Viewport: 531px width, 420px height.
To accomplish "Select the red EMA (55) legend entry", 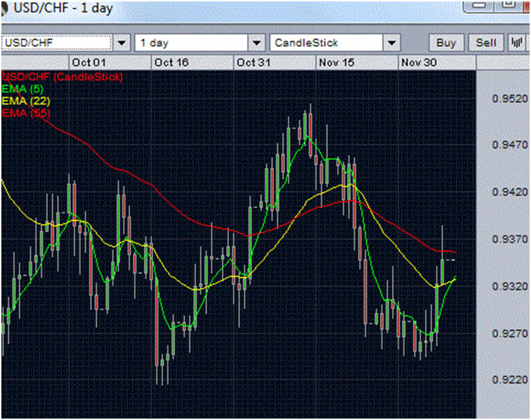I will point(26,112).
